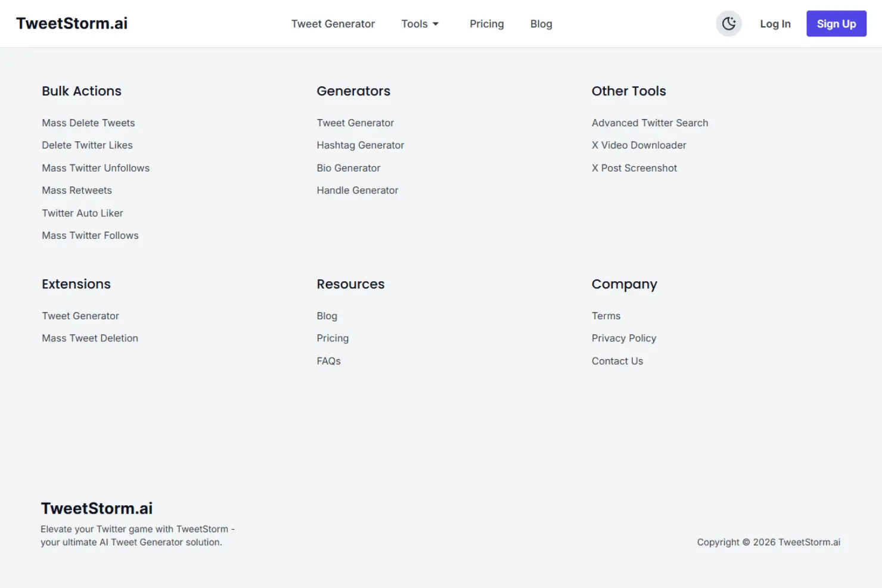Go to Pricing in the top navigation

point(486,24)
